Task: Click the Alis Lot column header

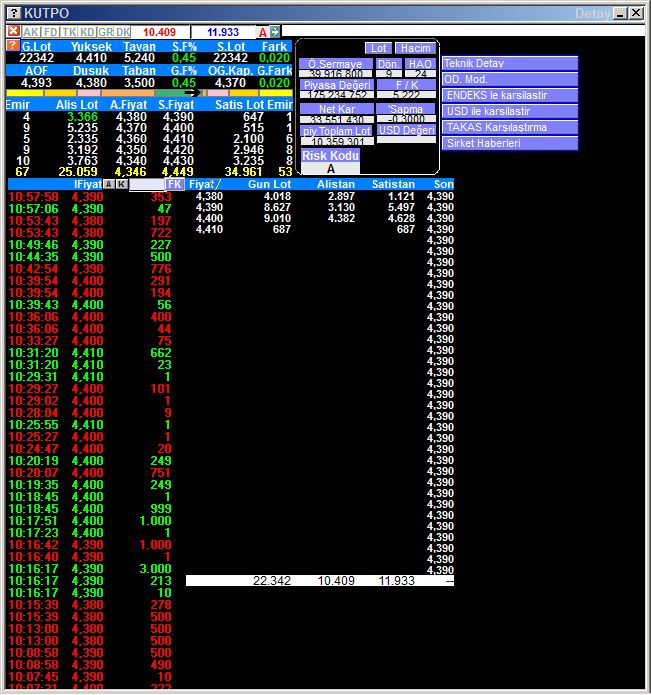Action: 77,105
